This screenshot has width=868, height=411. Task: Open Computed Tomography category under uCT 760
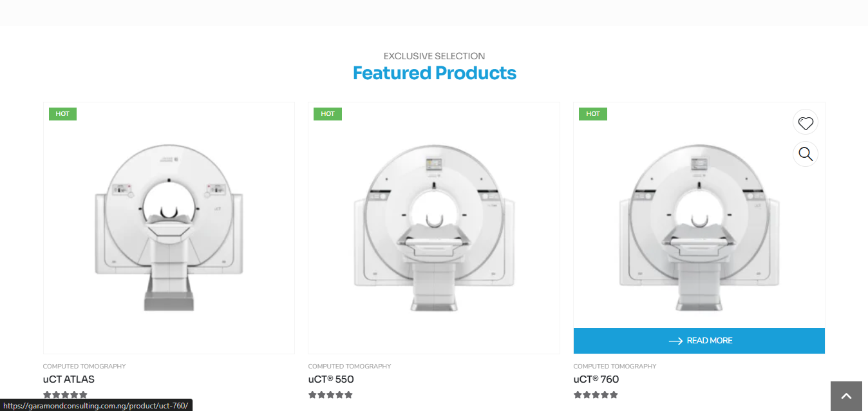point(615,366)
